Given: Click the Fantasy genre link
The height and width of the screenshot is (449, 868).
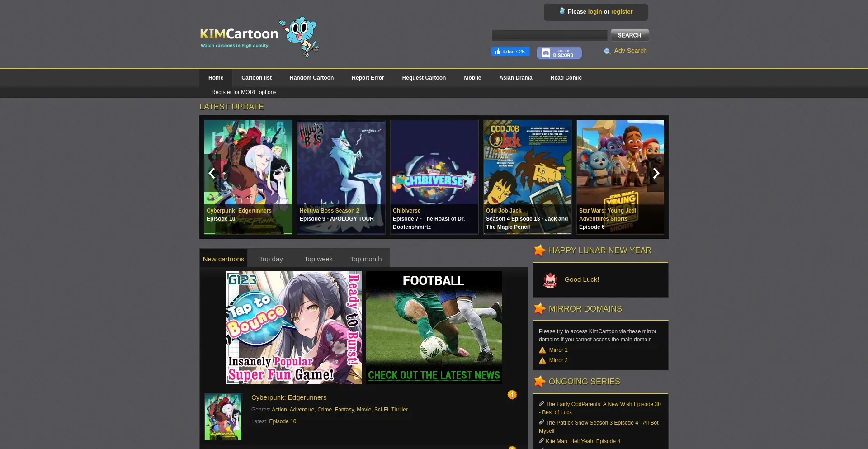Looking at the screenshot, I should click(344, 410).
